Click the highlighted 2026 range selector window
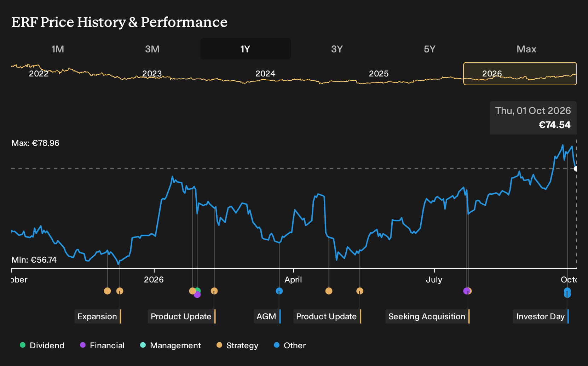The width and height of the screenshot is (588, 366). click(x=520, y=74)
